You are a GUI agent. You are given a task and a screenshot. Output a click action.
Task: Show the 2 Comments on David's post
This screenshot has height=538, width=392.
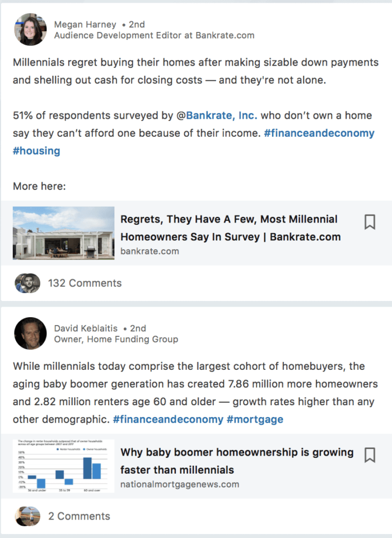tap(79, 516)
